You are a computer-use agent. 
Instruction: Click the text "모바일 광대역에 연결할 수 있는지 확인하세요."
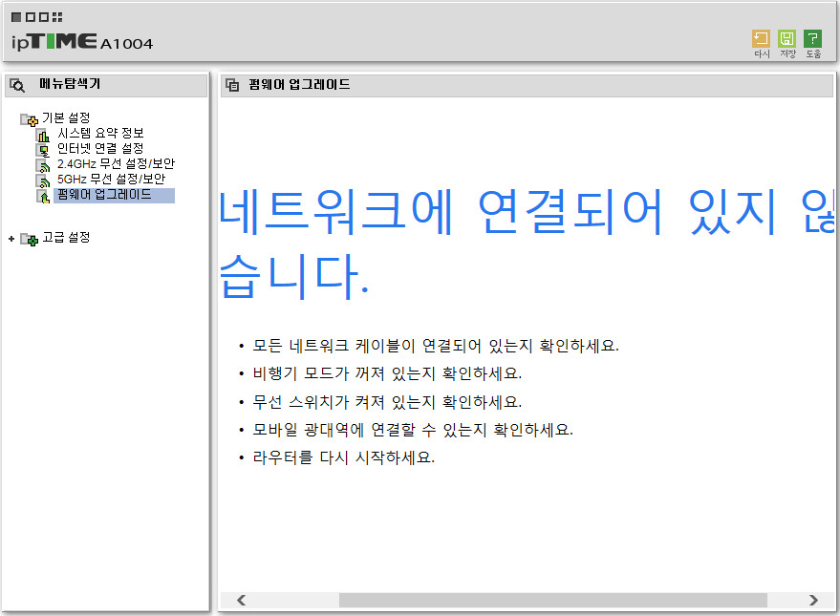[x=413, y=430]
